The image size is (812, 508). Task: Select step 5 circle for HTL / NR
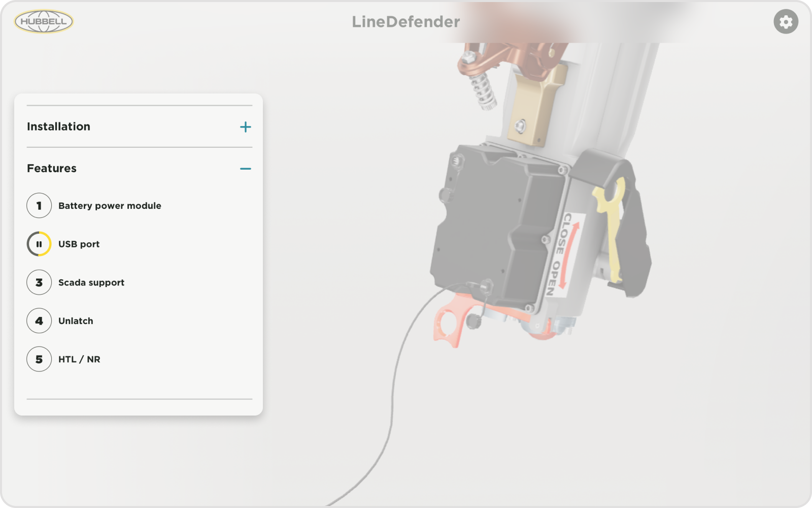click(39, 359)
